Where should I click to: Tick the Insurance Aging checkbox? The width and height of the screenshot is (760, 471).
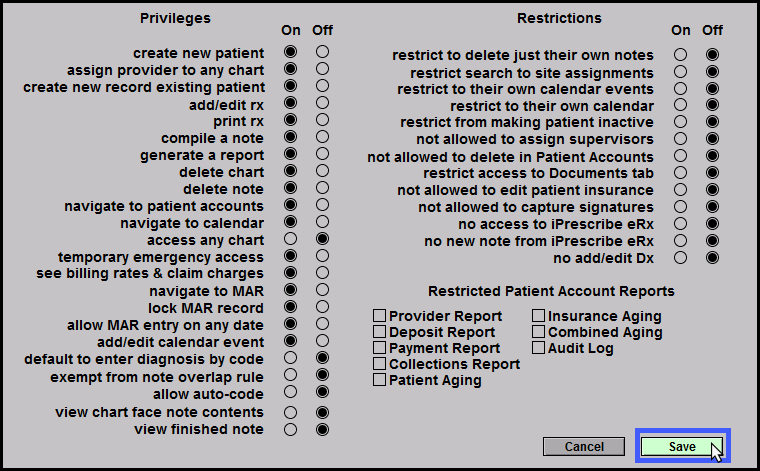point(538,316)
